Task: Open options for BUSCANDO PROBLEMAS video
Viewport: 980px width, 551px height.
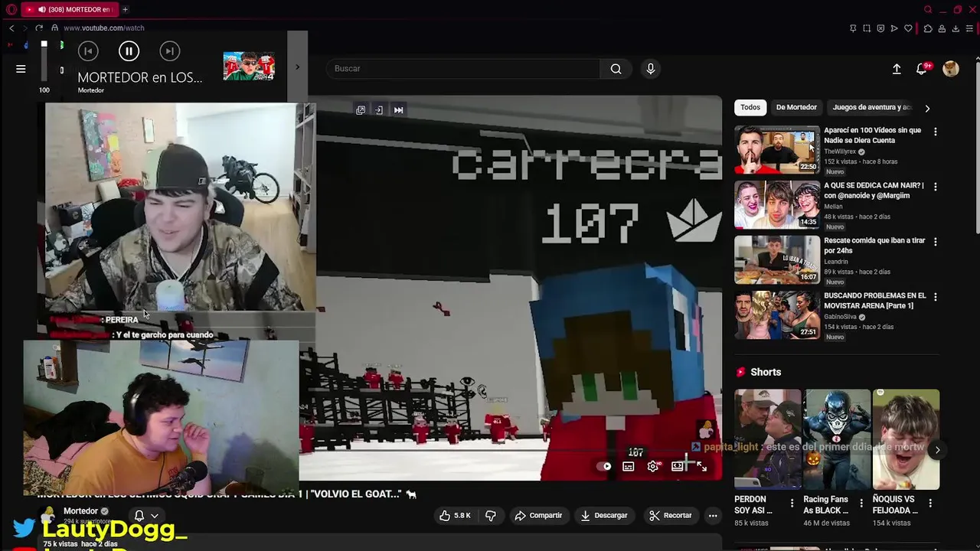Action: coord(935,297)
